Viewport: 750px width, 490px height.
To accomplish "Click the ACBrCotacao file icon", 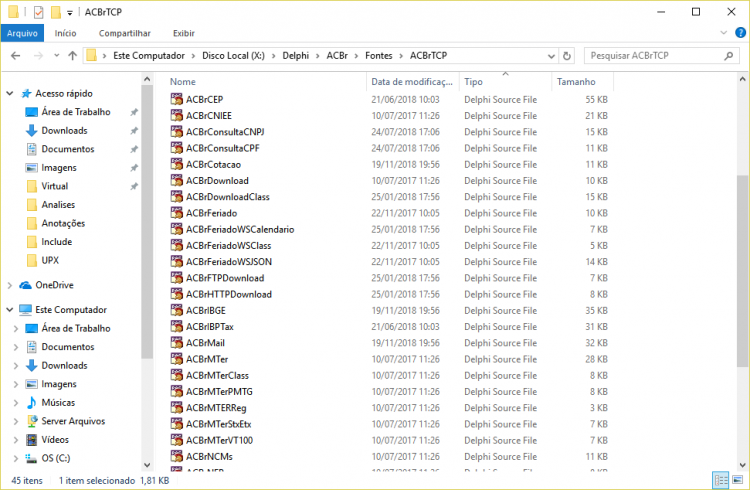I will [176, 164].
